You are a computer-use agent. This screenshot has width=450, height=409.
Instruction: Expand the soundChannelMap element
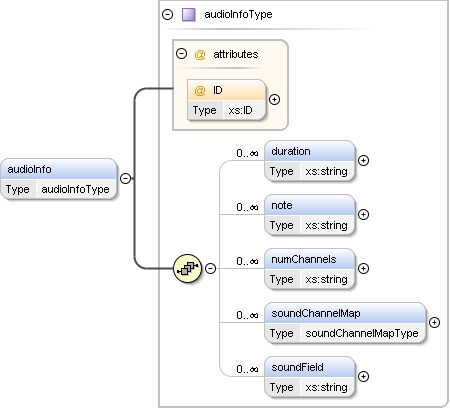coord(434,323)
